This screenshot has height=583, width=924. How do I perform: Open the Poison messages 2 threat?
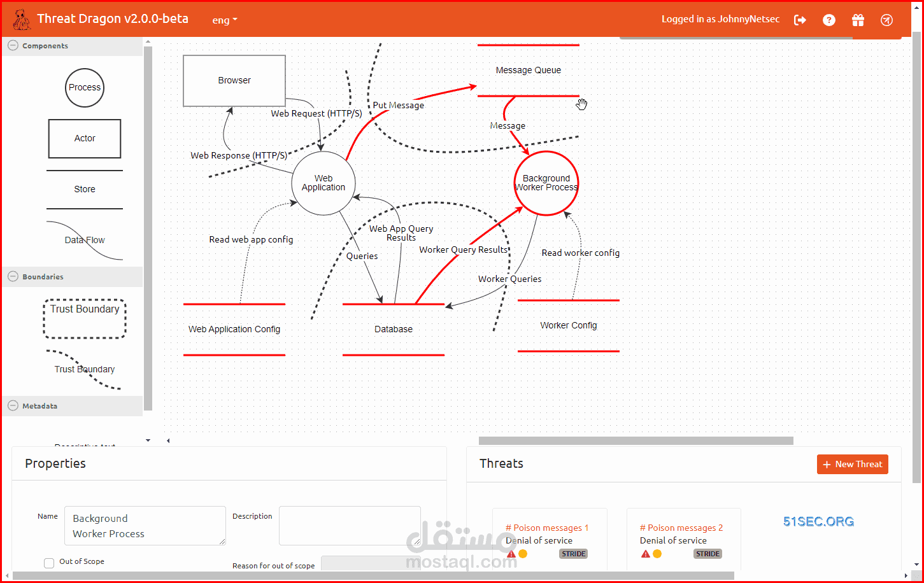(681, 528)
